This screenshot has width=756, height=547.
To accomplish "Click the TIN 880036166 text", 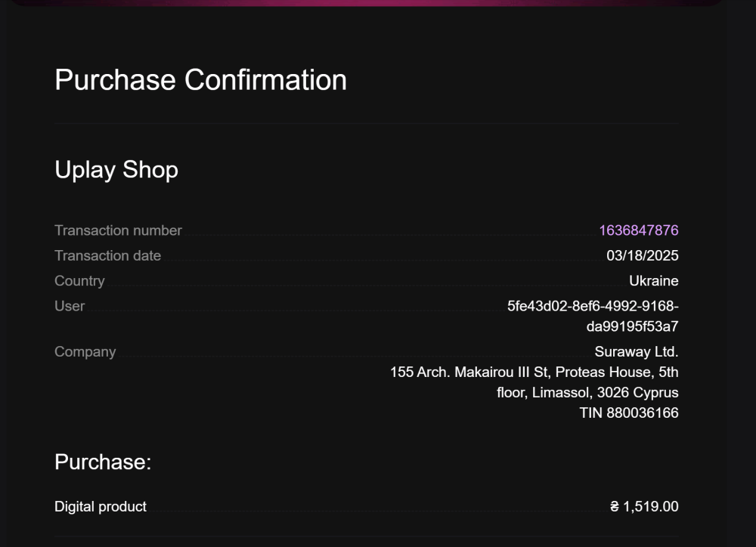I will click(629, 413).
